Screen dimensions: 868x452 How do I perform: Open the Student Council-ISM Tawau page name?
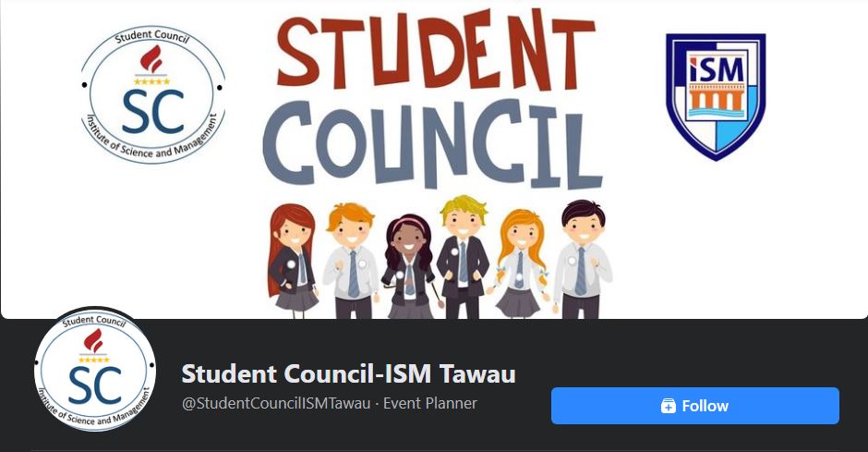(x=348, y=373)
